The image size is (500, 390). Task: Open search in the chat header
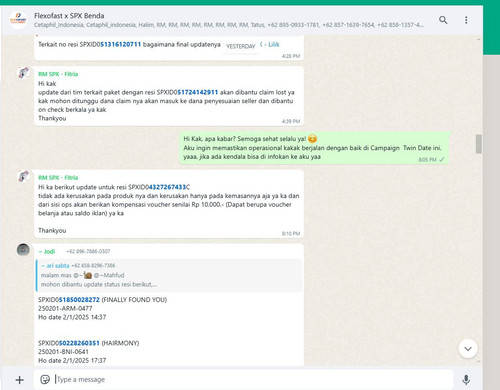(x=443, y=20)
